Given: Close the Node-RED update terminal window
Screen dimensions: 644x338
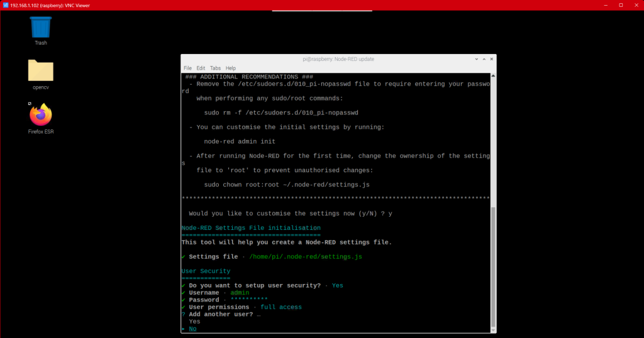Looking at the screenshot, I should 491,59.
